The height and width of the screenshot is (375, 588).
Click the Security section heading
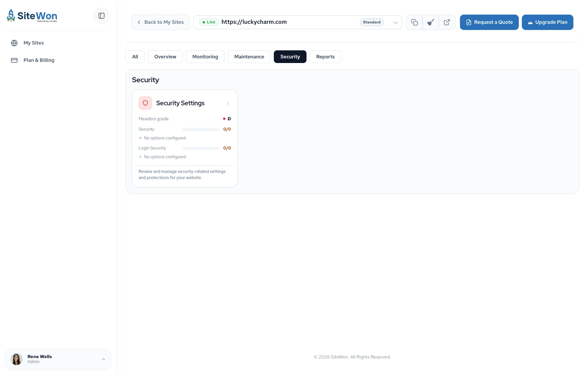click(145, 80)
